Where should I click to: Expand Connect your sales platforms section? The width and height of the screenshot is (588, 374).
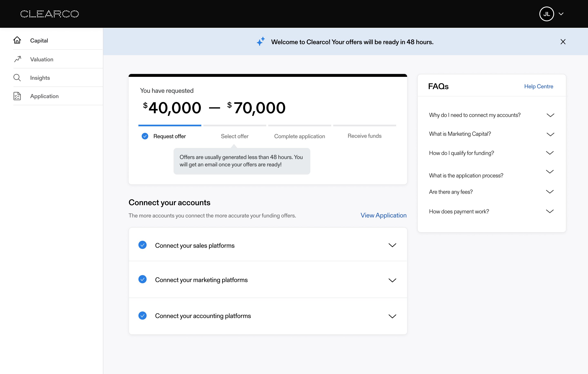coord(392,245)
